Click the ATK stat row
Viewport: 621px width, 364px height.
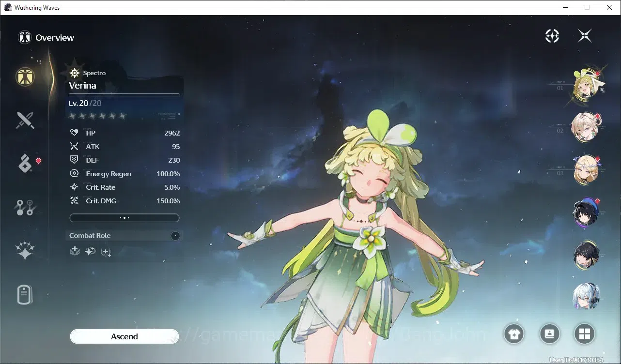point(124,147)
